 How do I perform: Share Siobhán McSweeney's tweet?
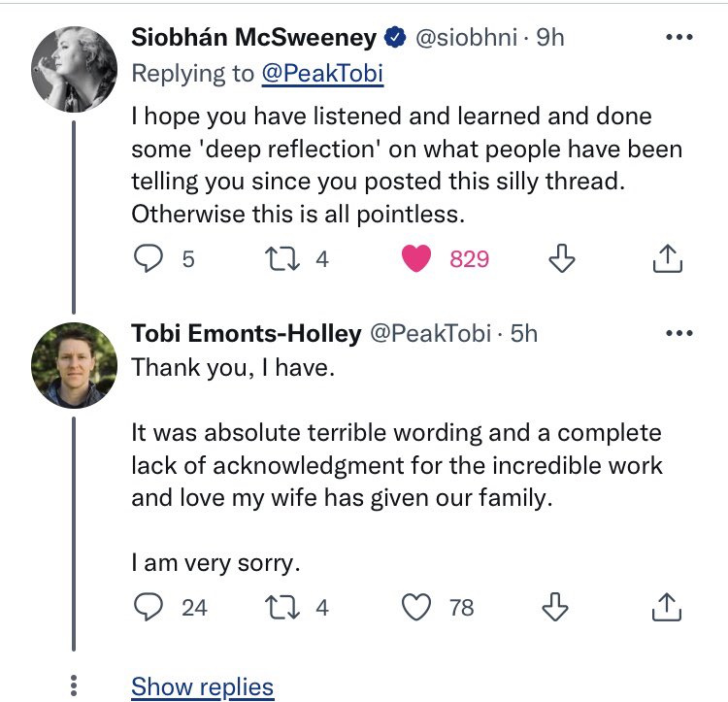tap(667, 258)
